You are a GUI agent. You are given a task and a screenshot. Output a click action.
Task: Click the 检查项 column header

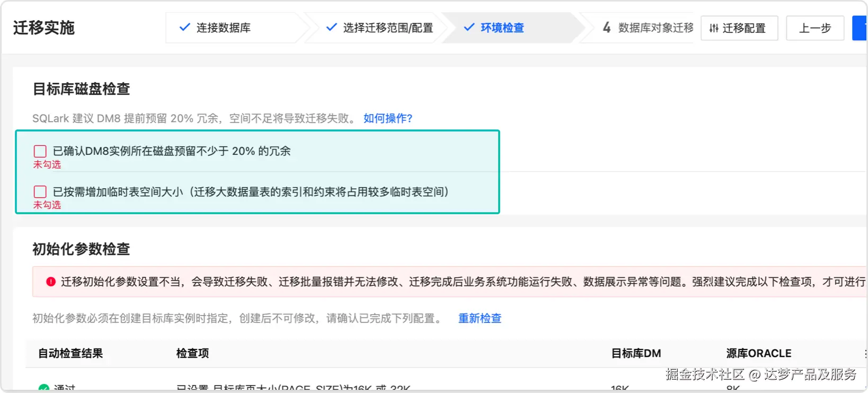[192, 353]
